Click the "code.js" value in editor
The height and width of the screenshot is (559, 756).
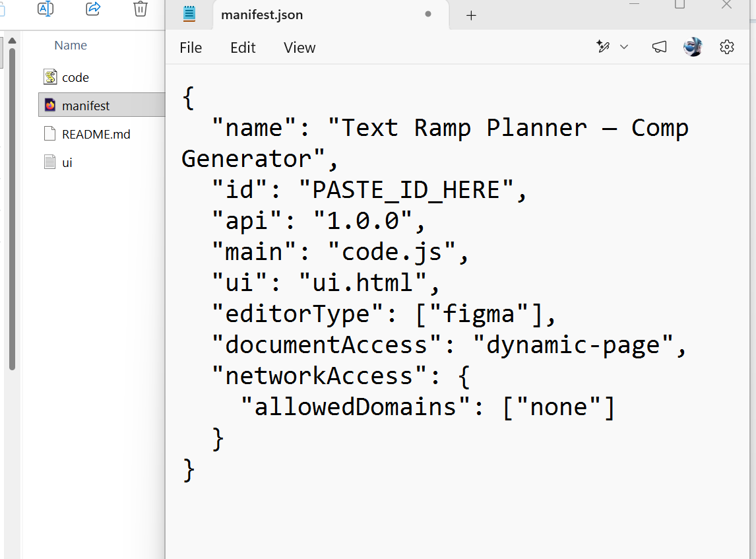(x=391, y=252)
